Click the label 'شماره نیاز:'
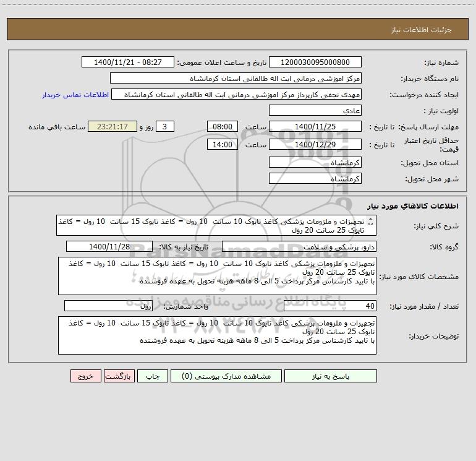476x461 pixels. point(441,62)
